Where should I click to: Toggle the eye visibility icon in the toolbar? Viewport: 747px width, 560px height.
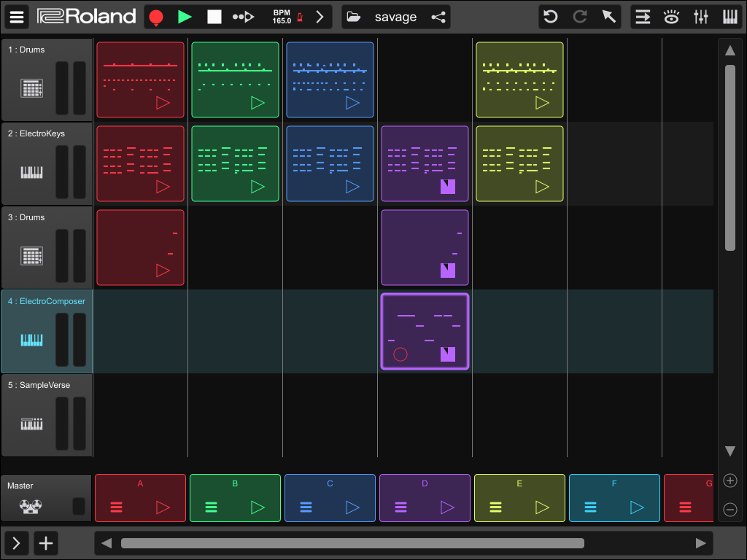[x=672, y=17]
